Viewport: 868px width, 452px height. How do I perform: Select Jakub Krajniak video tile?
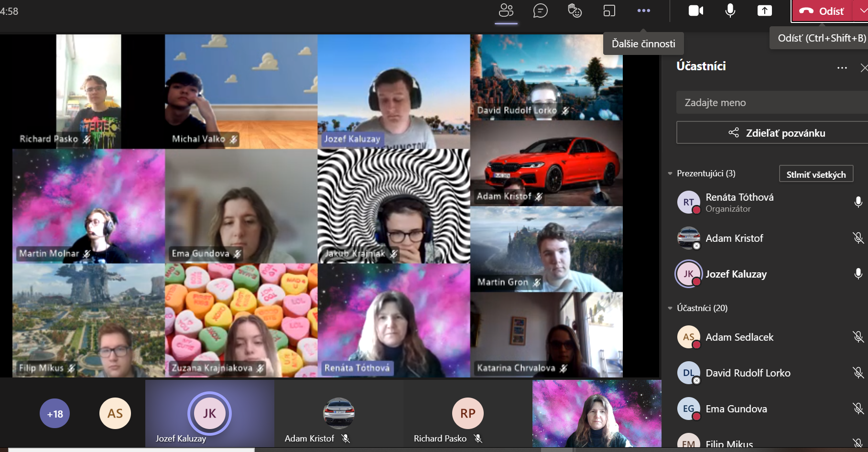[x=394, y=206]
